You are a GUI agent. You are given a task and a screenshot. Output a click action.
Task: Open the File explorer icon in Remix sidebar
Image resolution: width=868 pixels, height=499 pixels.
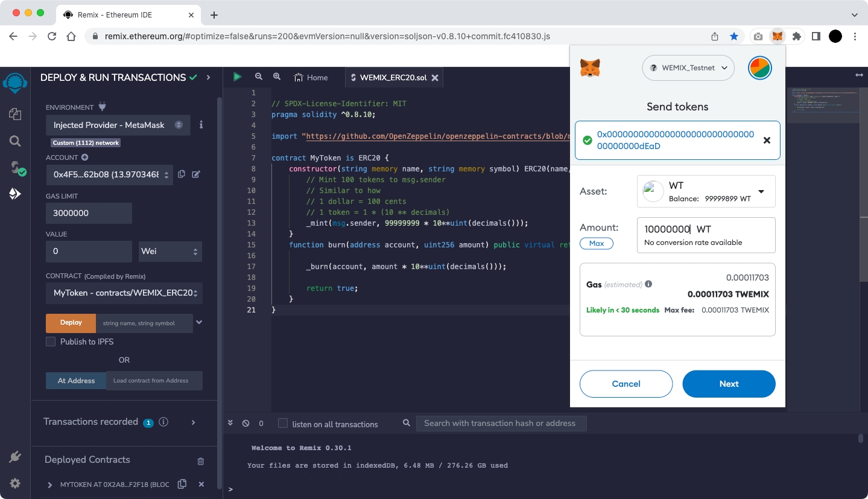click(x=15, y=114)
